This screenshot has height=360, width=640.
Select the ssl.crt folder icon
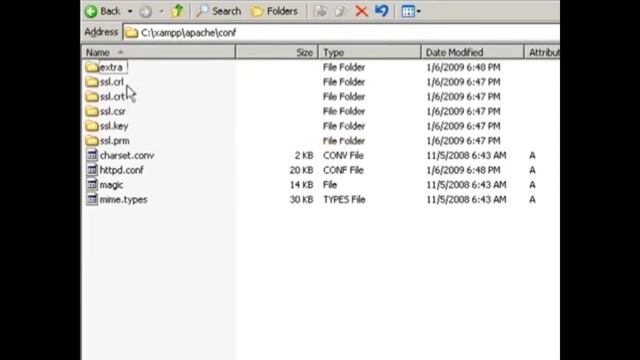pos(92,96)
